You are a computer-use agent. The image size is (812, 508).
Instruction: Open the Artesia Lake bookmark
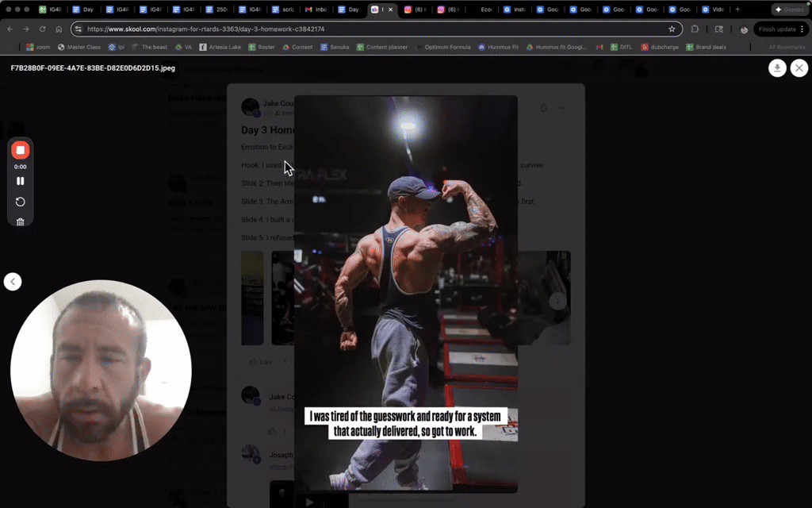pyautogui.click(x=220, y=47)
